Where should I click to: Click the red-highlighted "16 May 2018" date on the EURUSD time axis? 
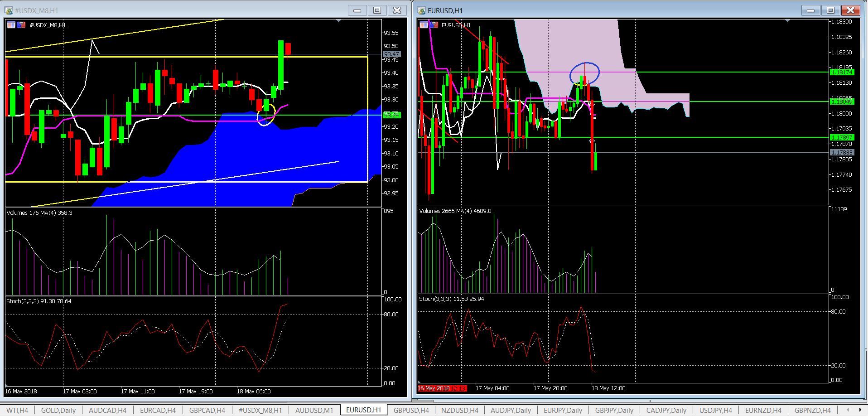[434, 388]
